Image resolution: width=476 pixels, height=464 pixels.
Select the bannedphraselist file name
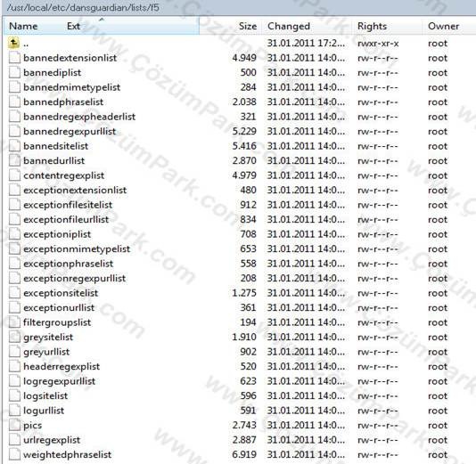coord(63,102)
